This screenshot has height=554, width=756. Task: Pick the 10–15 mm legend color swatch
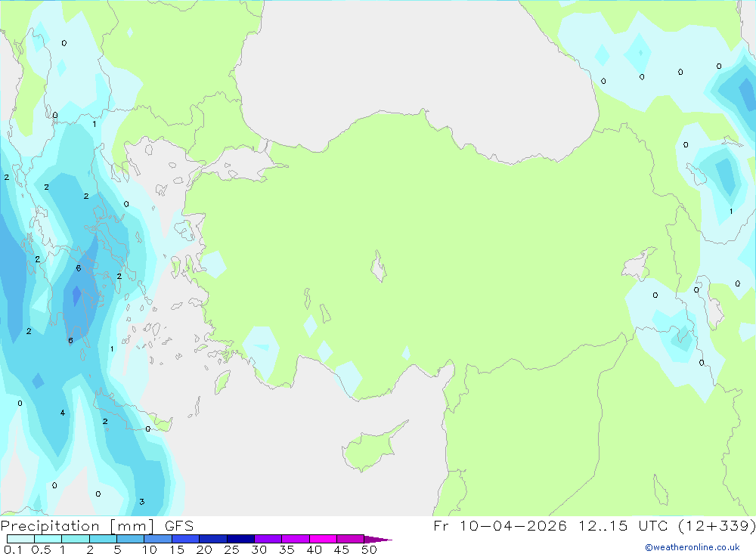pyautogui.click(x=158, y=539)
